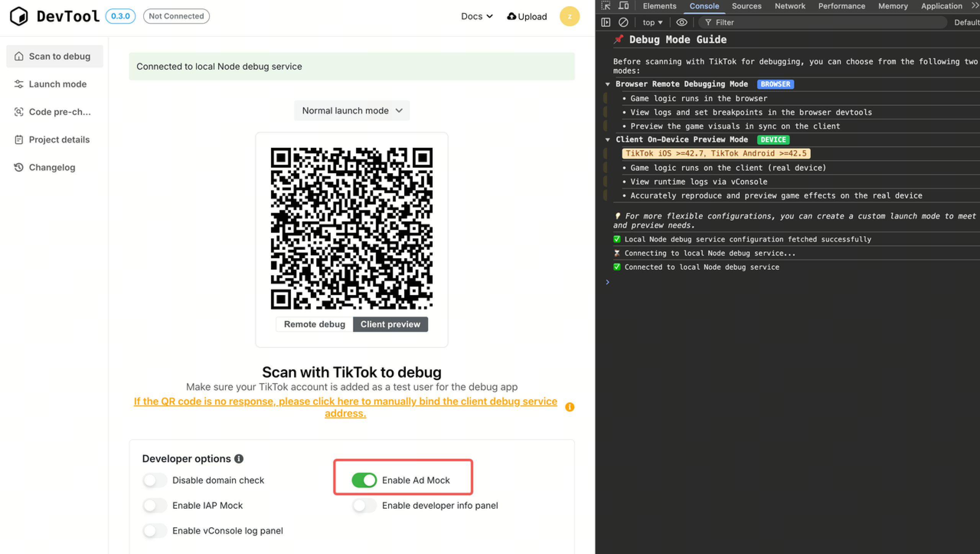980x554 pixels.
Task: Open the Docs dropdown menu
Action: (477, 16)
